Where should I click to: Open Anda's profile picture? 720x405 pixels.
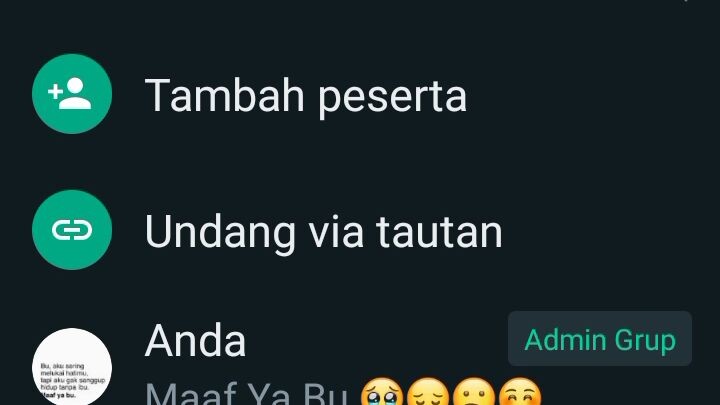72,366
